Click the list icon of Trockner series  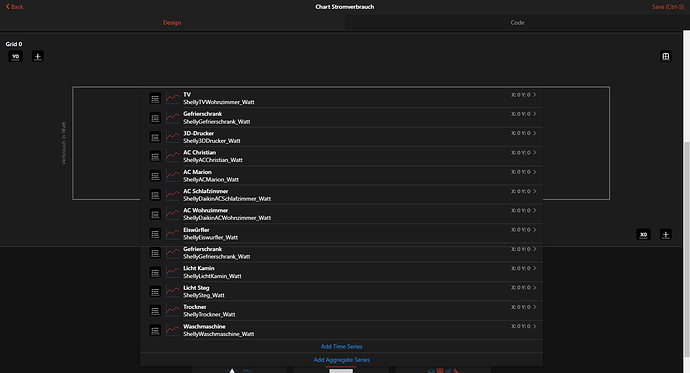tap(155, 311)
